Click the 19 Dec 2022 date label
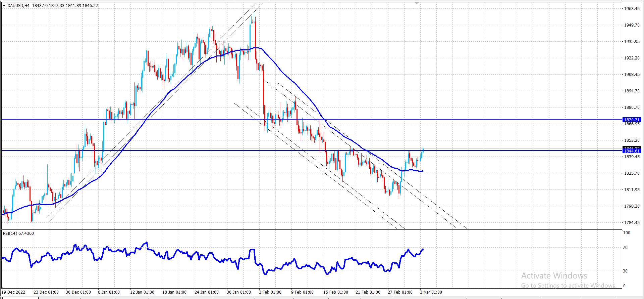The width and height of the screenshot is (644, 299). click(14, 292)
